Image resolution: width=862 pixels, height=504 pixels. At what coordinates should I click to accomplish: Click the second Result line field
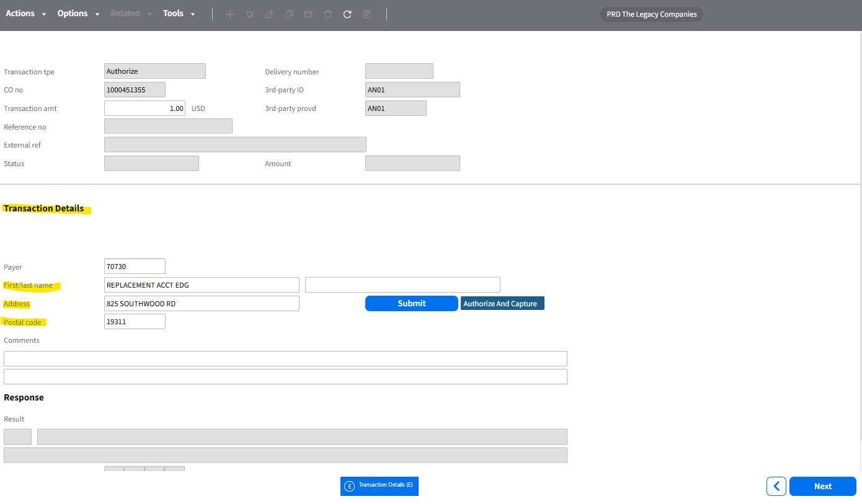point(285,455)
